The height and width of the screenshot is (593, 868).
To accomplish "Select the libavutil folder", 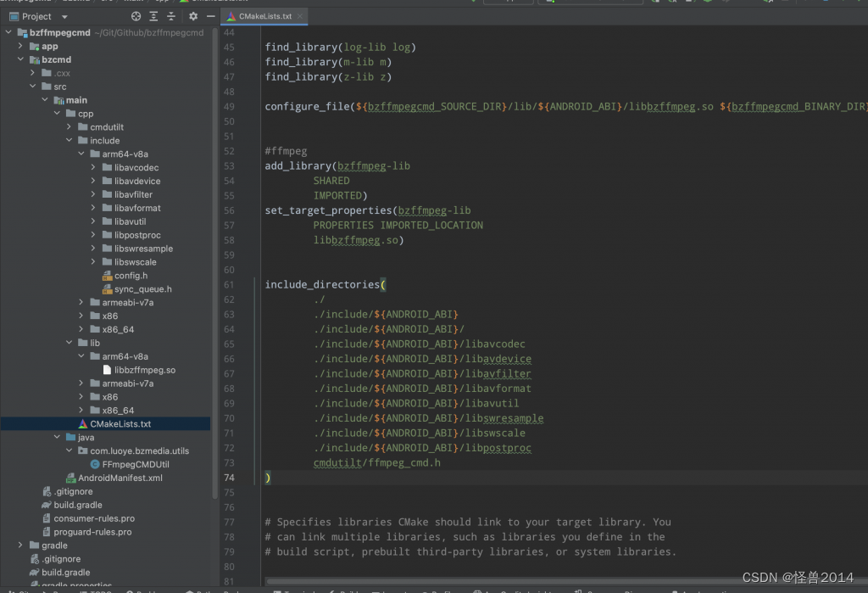I will point(130,221).
